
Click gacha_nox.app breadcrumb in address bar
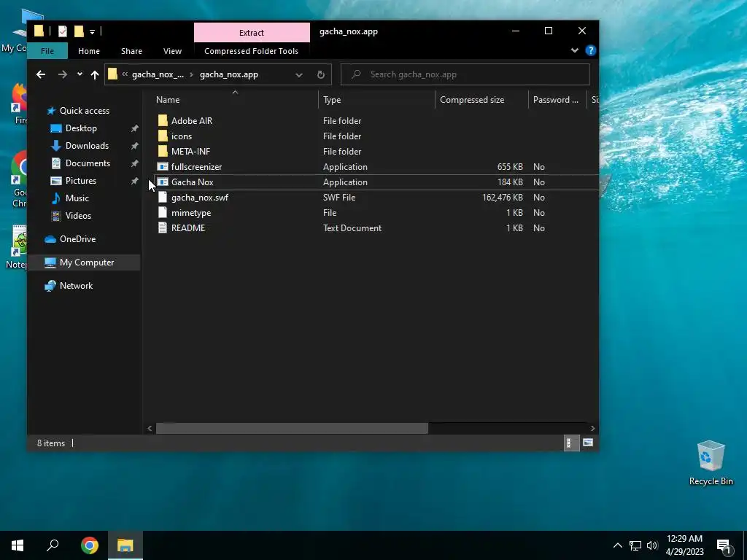pos(228,74)
